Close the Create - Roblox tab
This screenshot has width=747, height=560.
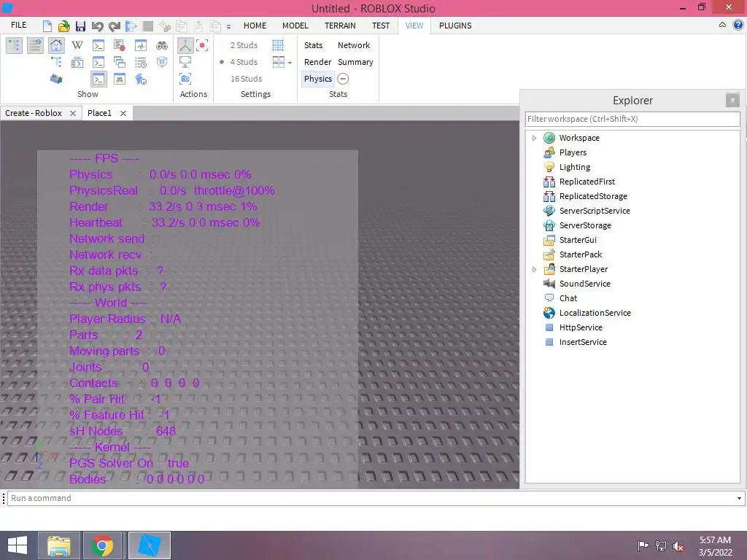(x=73, y=113)
